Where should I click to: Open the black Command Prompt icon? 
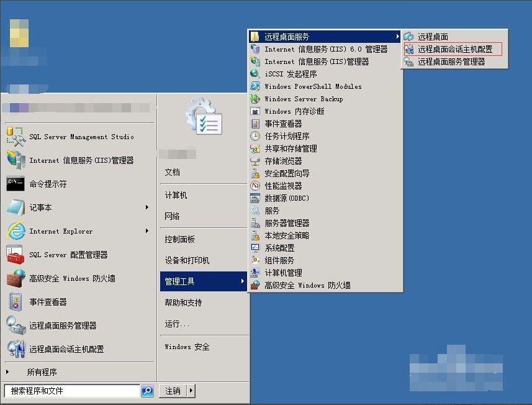(16, 184)
